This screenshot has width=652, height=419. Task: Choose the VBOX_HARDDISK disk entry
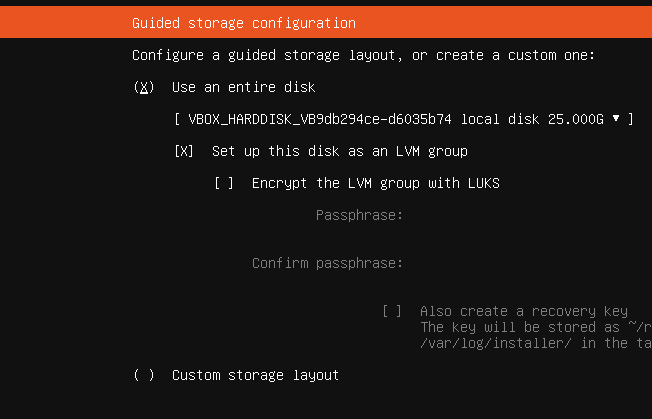(x=404, y=119)
